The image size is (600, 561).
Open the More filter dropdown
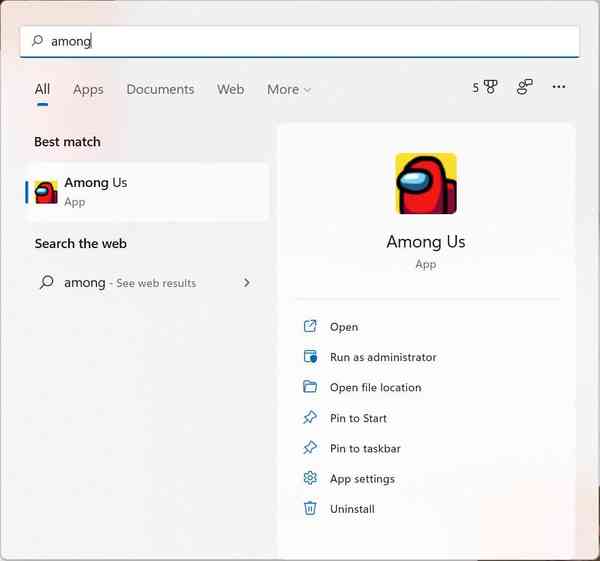coord(289,89)
